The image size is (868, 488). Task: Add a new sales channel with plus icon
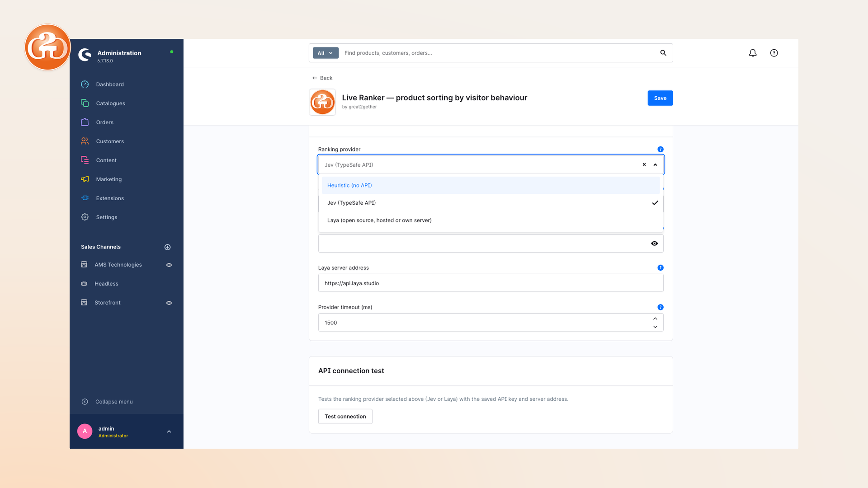pyautogui.click(x=168, y=247)
